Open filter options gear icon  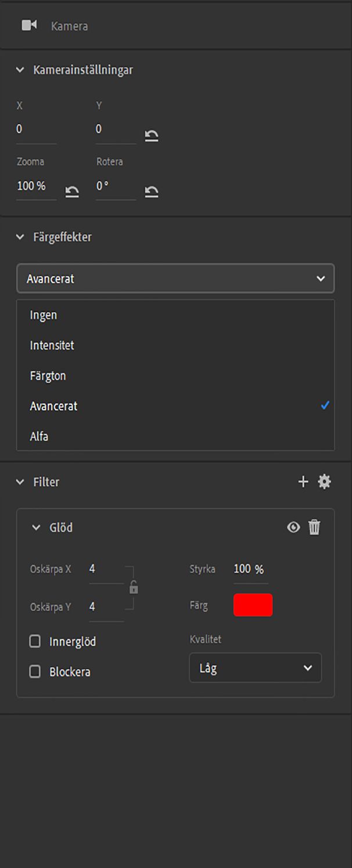point(324,482)
